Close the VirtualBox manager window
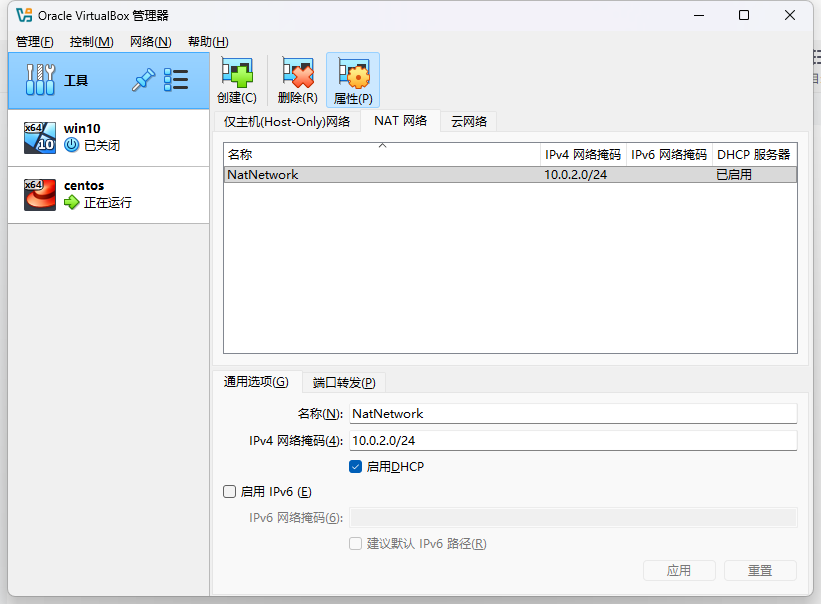The height and width of the screenshot is (604, 821). pos(790,15)
